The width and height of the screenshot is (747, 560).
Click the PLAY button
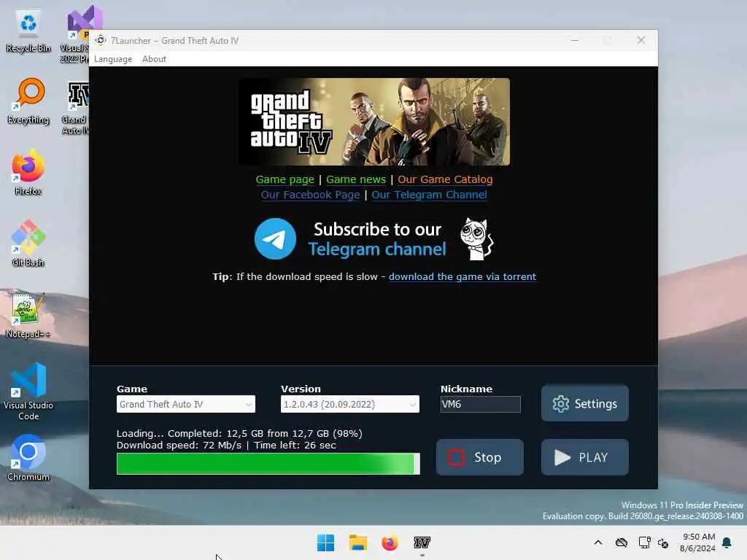tap(584, 457)
